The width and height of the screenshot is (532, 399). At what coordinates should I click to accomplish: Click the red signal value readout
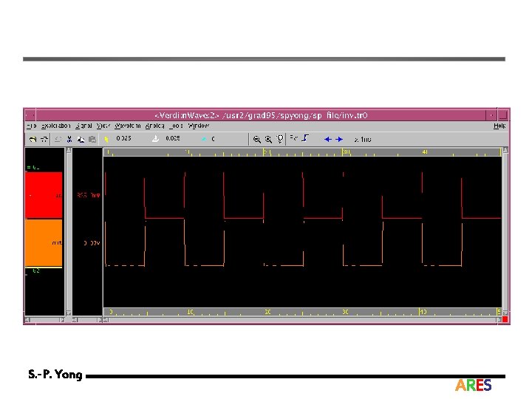coord(88,195)
